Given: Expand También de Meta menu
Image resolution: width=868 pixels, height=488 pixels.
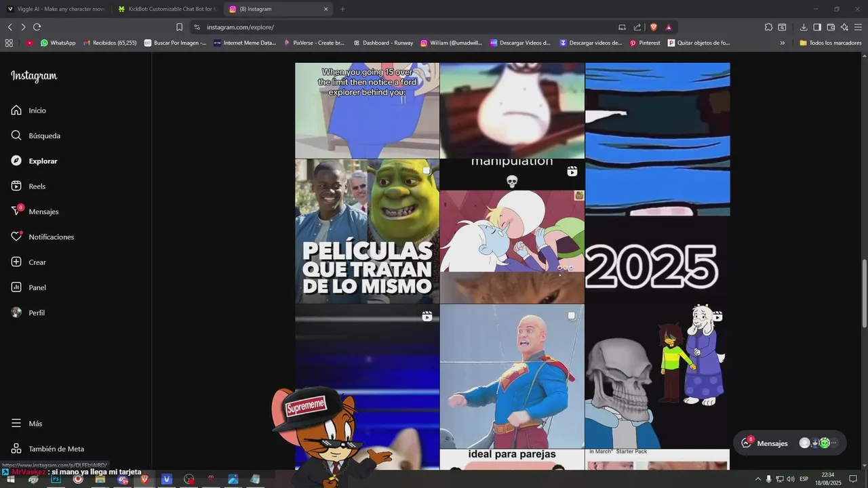Looking at the screenshot, I should pos(47,449).
